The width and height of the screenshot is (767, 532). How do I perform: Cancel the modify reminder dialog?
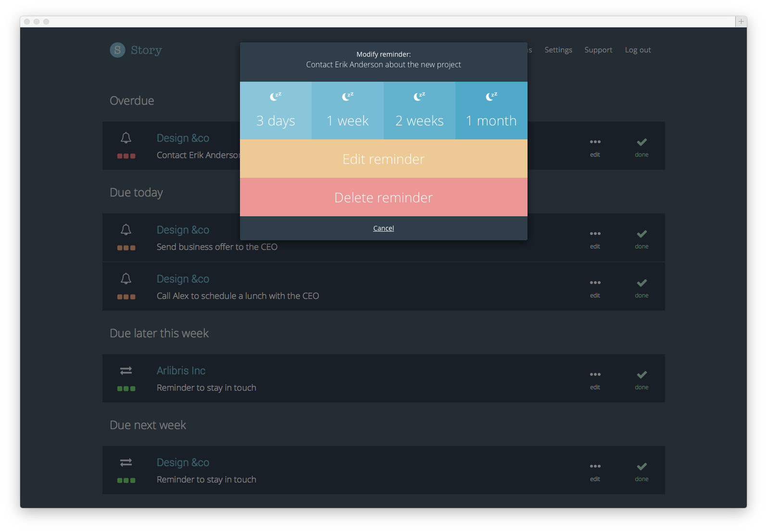tap(384, 228)
